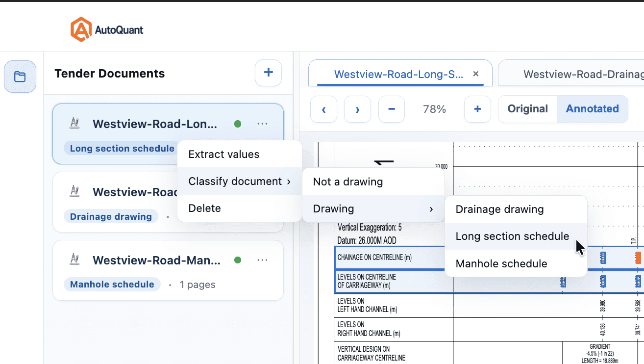Go to previous page
644x364 pixels.
323,109
